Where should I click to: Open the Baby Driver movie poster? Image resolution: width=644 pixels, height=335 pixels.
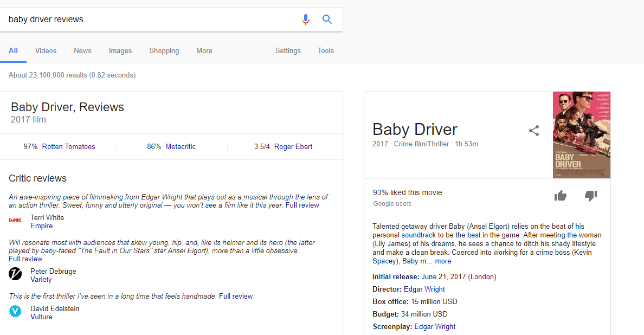pyautogui.click(x=582, y=135)
